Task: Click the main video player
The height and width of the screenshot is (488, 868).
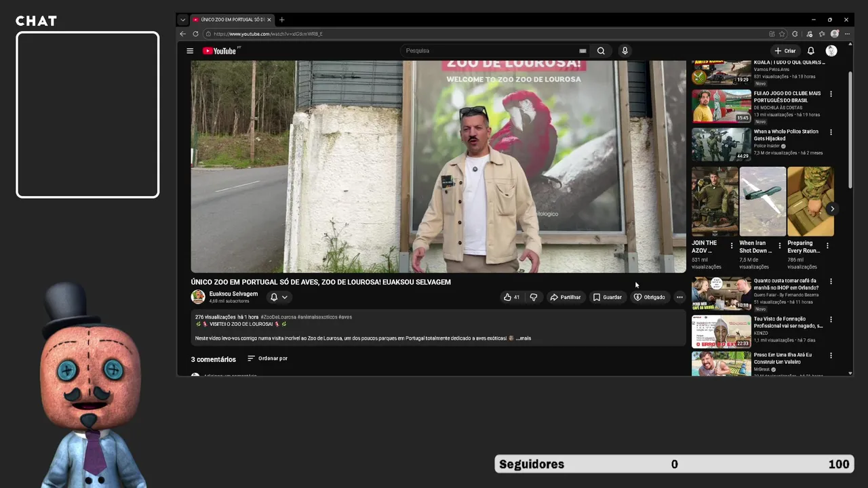Action: (438, 167)
